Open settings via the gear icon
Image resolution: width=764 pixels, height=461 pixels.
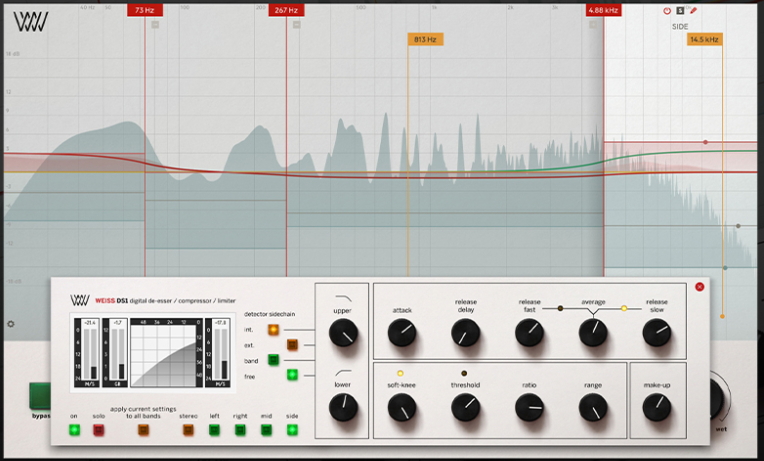click(11, 324)
